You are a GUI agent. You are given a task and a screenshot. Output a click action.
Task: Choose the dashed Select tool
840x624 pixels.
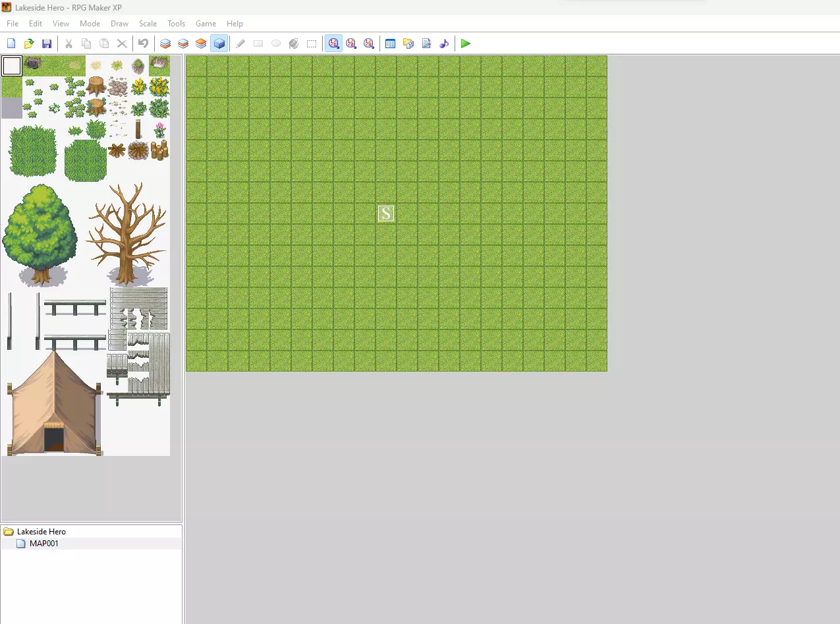pos(312,43)
